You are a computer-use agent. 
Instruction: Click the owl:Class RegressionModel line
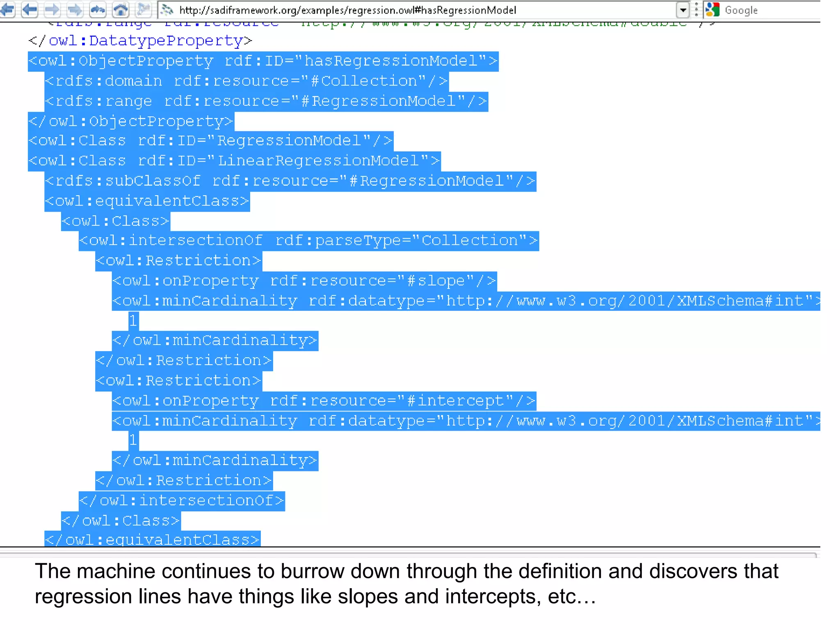211,141
